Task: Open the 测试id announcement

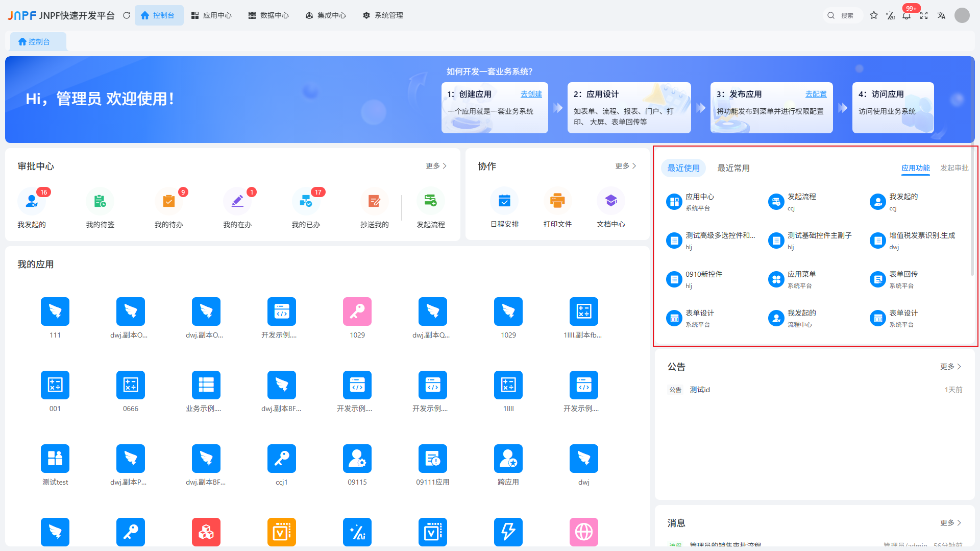Action: pos(700,389)
